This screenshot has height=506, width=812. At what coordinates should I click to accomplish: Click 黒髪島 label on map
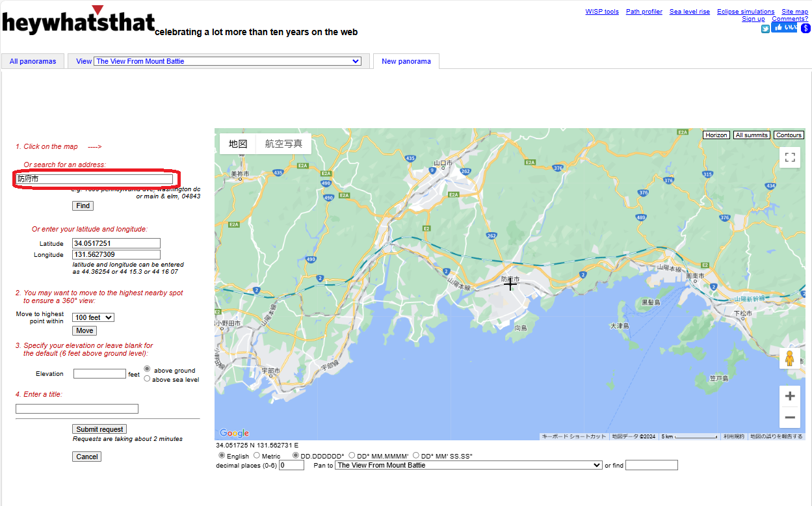coord(651,302)
